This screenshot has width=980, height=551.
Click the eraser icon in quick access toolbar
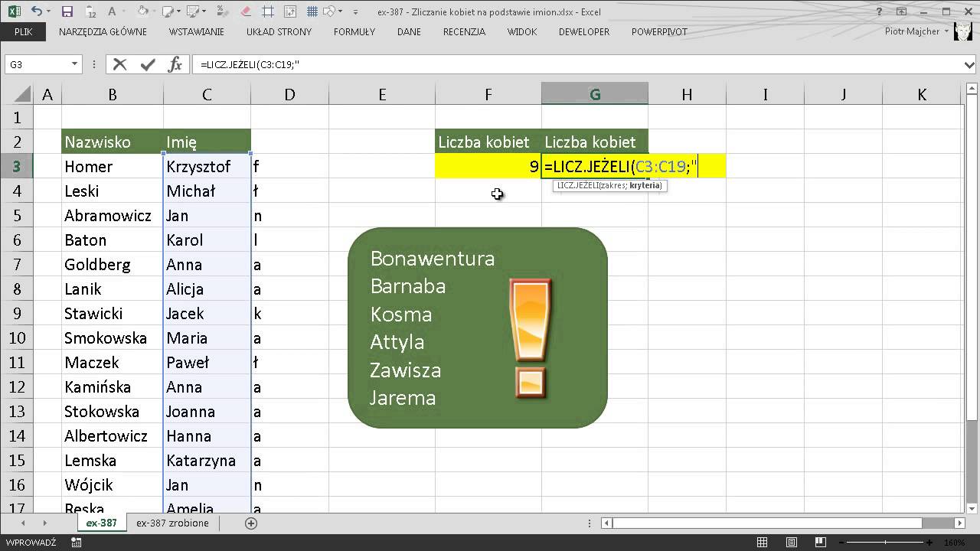pos(246,11)
